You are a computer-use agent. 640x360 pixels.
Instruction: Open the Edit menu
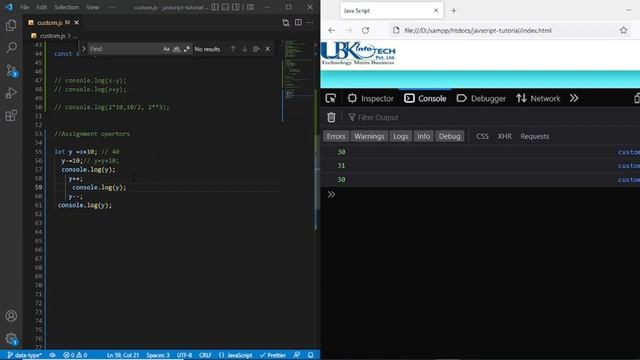(41, 7)
